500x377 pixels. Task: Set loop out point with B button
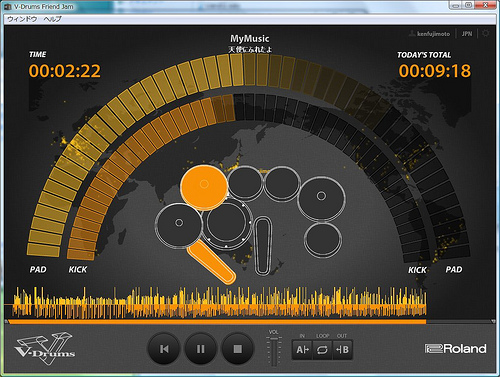(x=342, y=350)
